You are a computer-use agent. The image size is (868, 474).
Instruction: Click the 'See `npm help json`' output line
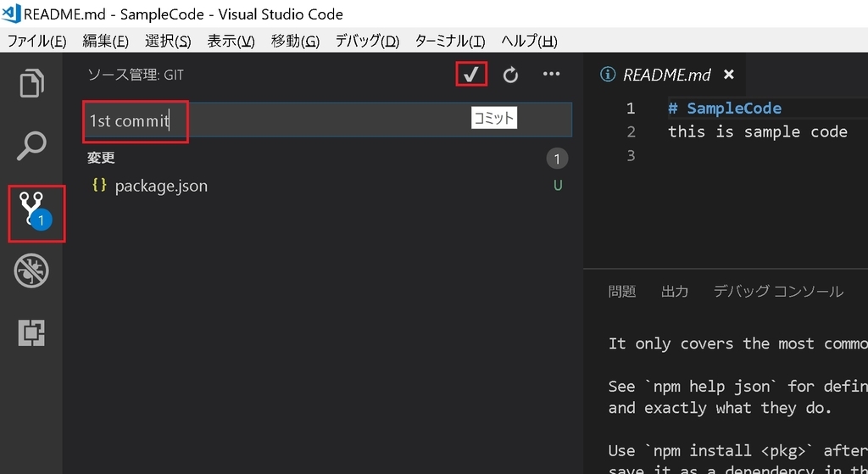[738, 386]
